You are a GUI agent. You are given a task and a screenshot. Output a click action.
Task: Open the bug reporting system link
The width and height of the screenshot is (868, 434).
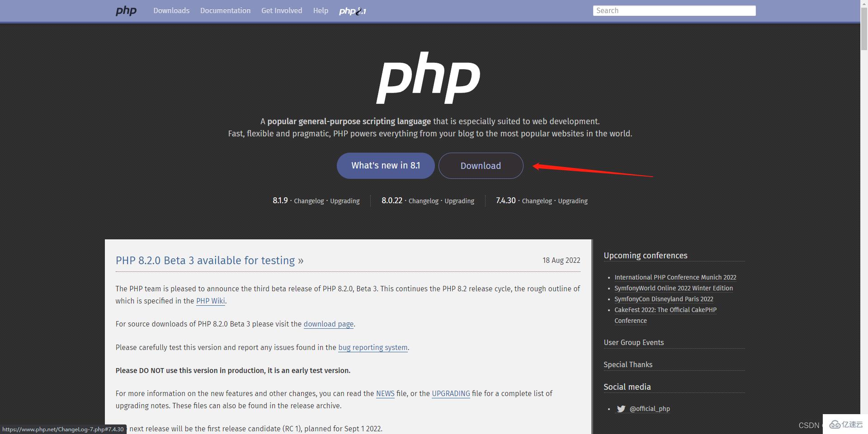pyautogui.click(x=373, y=347)
